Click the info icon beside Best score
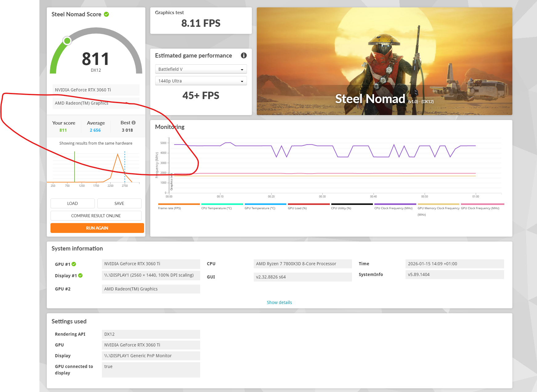The width and height of the screenshot is (537, 392). (134, 122)
